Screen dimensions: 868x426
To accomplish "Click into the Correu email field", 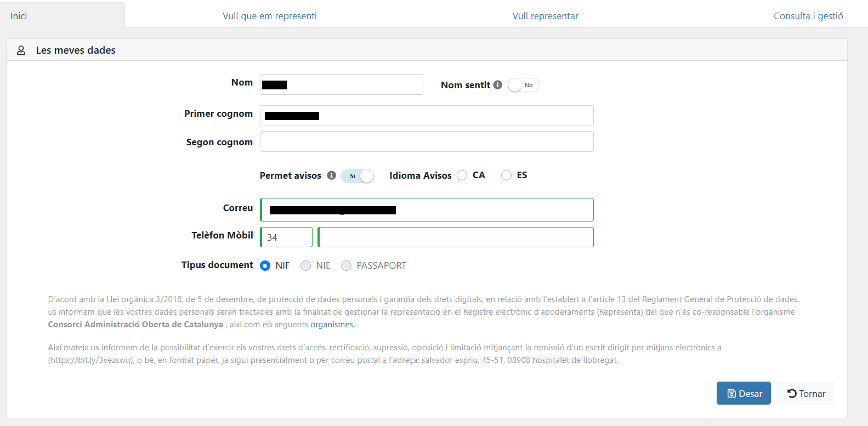I will (427, 209).
